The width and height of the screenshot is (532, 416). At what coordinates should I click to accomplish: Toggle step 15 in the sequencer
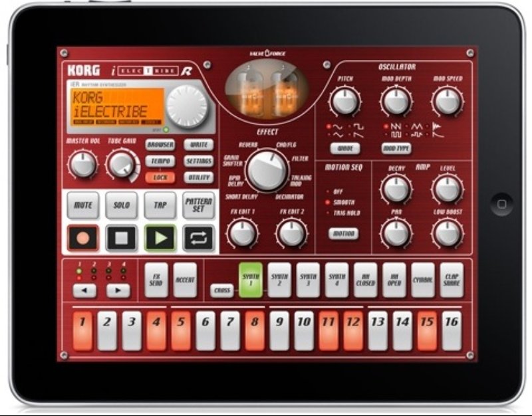click(x=427, y=331)
